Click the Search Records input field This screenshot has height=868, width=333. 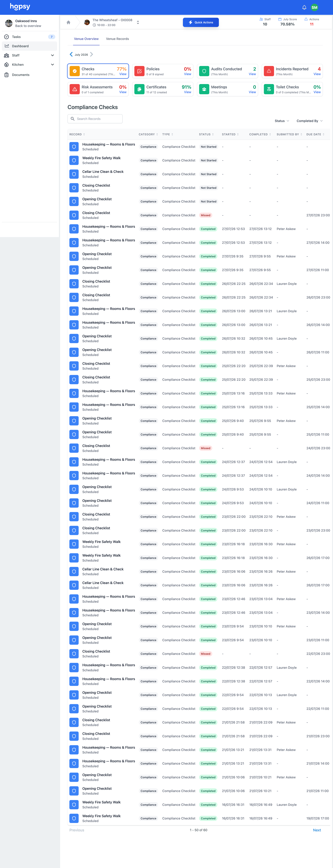[95, 119]
